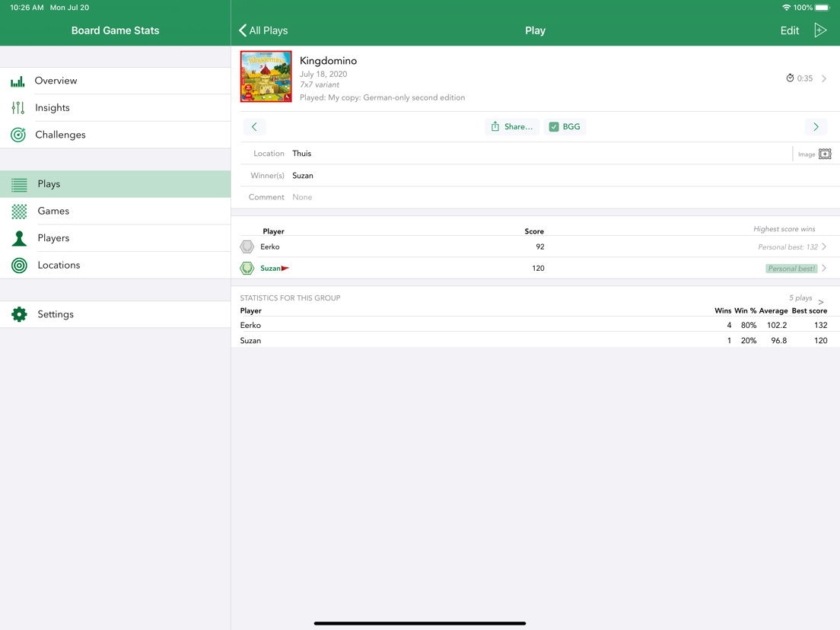Pick Suzan's green color token

pyautogui.click(x=247, y=268)
